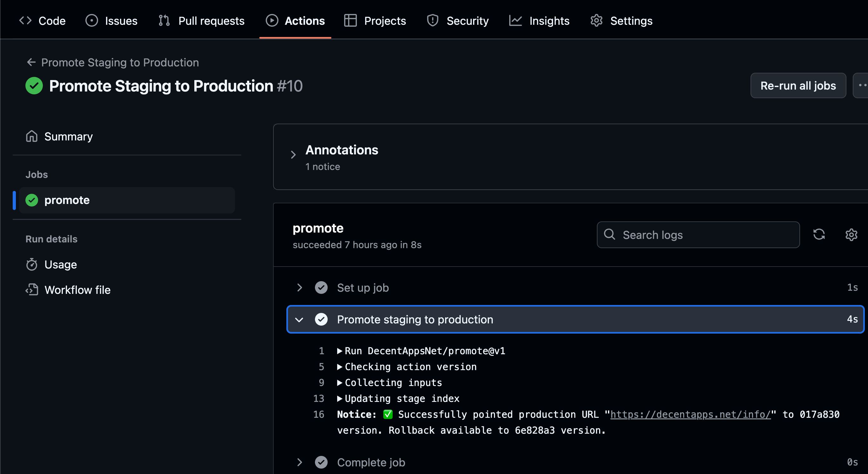Expand the Annotations section

293,155
